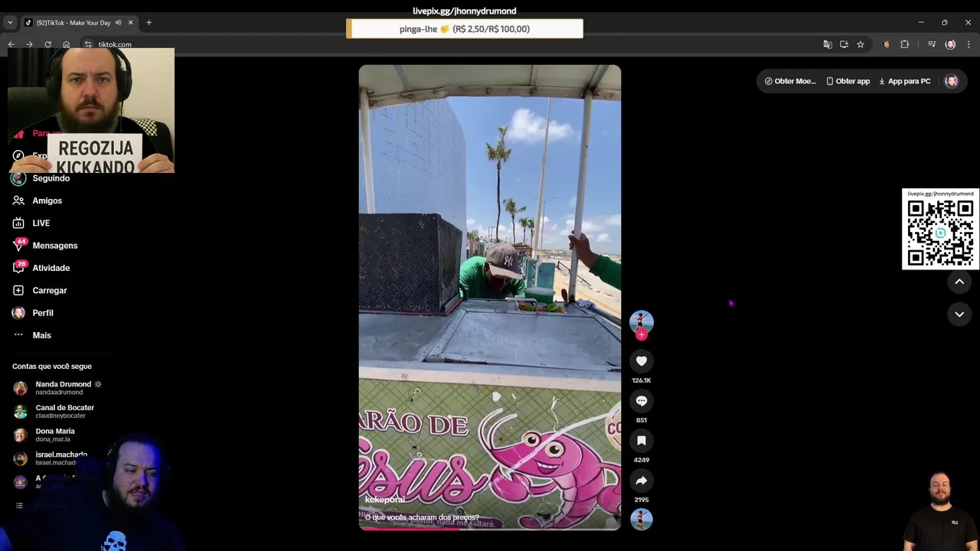Reload the page
The height and width of the screenshot is (551, 980).
point(47,44)
